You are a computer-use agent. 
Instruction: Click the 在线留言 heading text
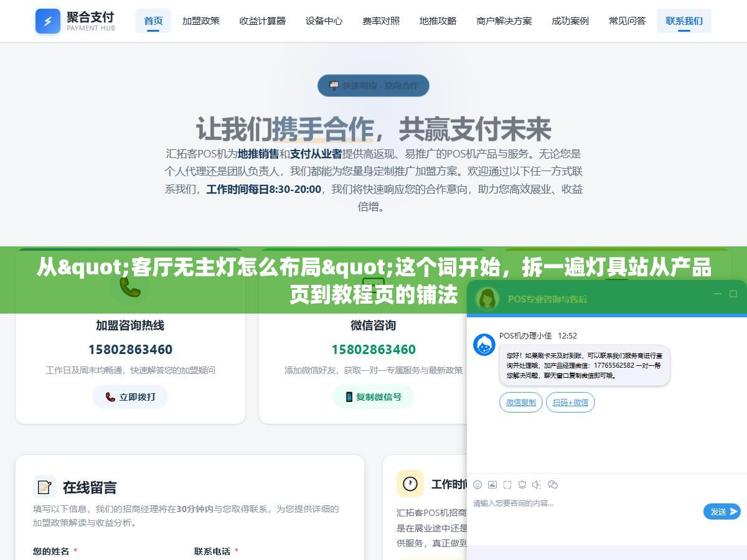(x=90, y=487)
